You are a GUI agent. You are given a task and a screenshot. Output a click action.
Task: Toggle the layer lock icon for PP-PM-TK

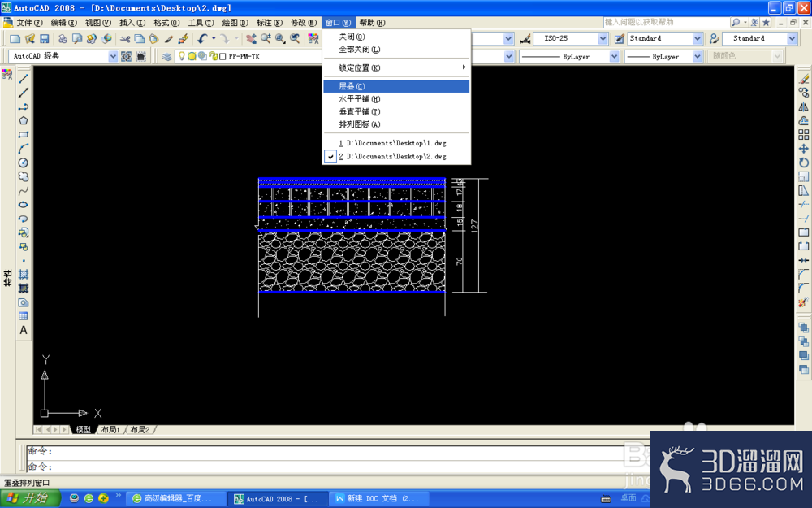213,56
